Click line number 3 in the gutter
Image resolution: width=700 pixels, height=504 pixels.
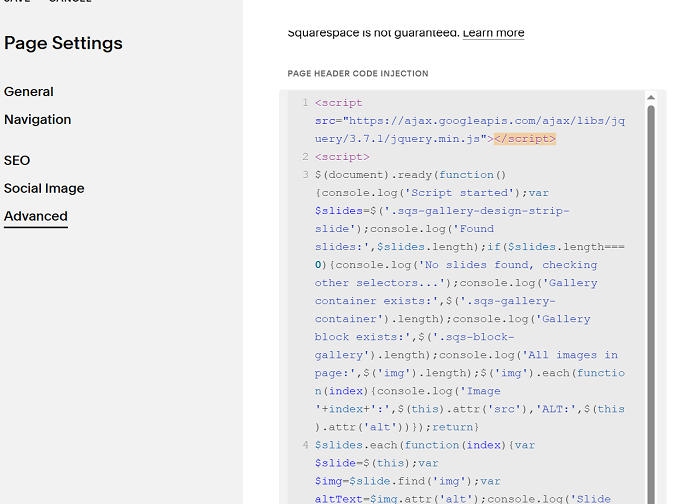click(305, 175)
